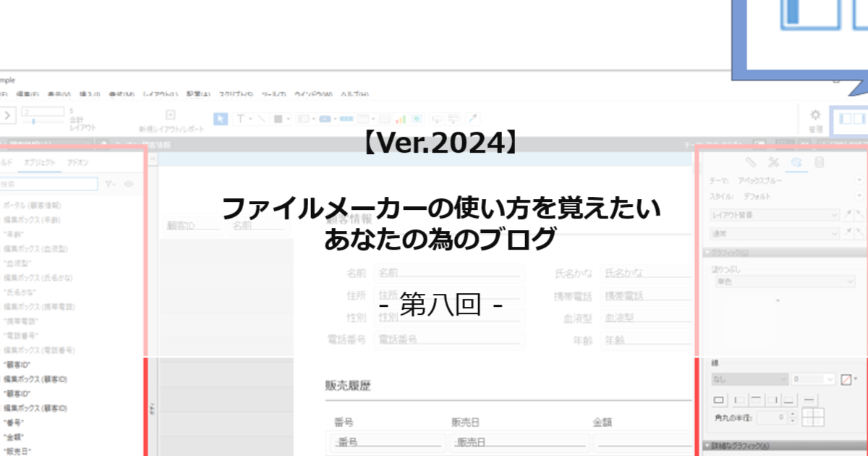Image resolution: width=868 pixels, height=456 pixels.
Task: Toggle the left panel display button
Action: click(841, 118)
